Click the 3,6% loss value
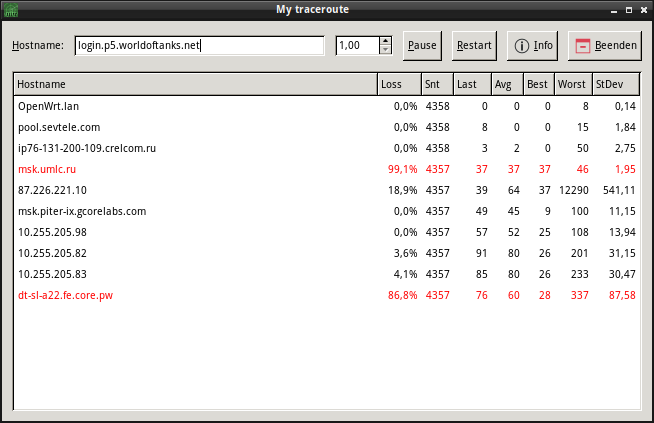Screen dimensions: 654x423 click(405, 253)
